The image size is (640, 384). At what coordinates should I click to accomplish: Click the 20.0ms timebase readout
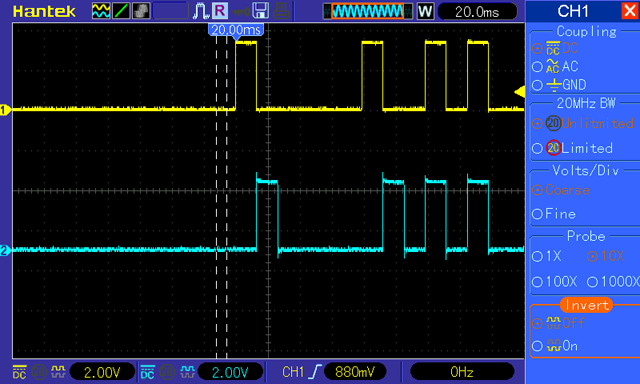[477, 11]
